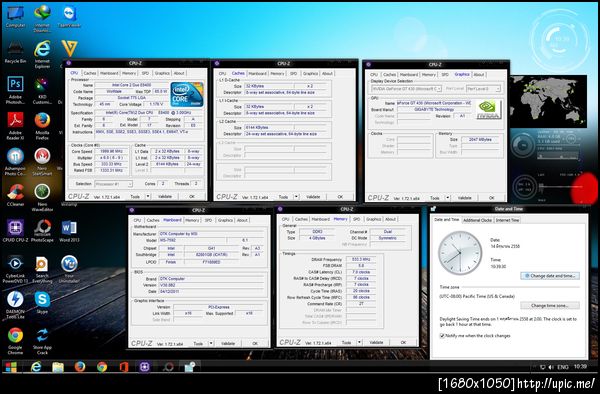This screenshot has height=394, width=600.
Task: Click OK in the Graphics tab window
Action: click(x=492, y=198)
